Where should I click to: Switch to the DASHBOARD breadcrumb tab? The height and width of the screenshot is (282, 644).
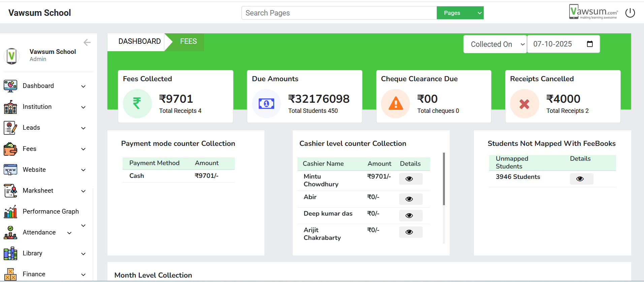pos(139,41)
